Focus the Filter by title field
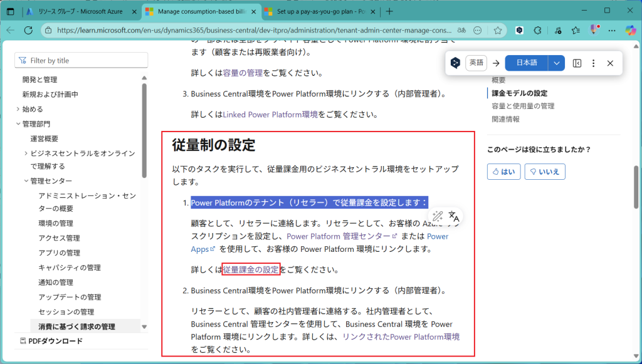 tap(81, 60)
